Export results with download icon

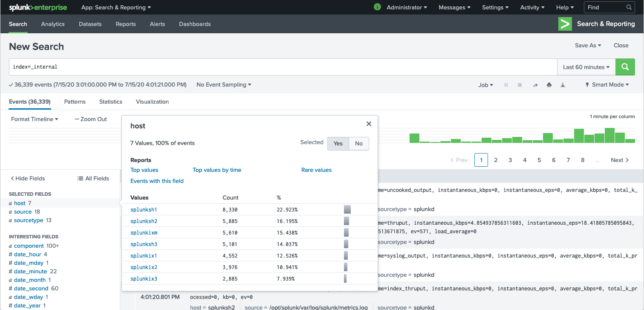pos(563,85)
